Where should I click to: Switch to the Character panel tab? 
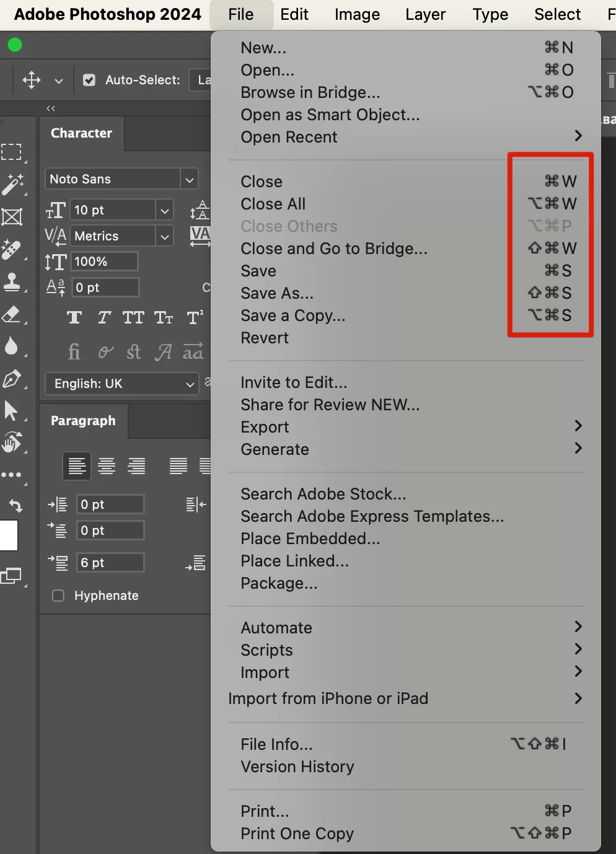[x=82, y=133]
